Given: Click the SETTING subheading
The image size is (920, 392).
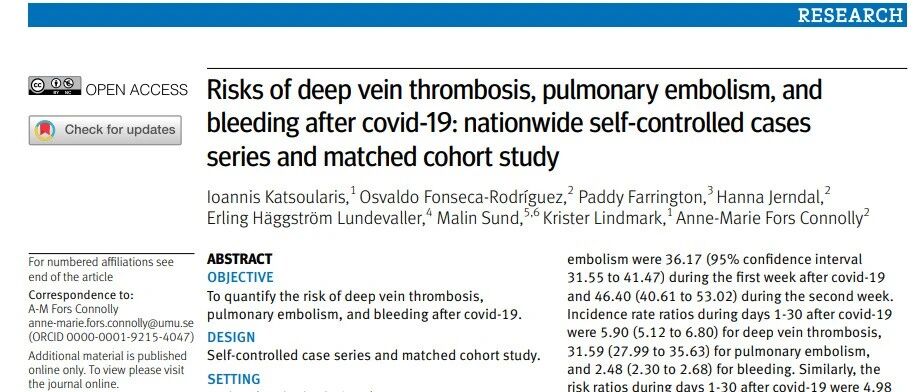Looking at the screenshot, I should pos(234,379).
